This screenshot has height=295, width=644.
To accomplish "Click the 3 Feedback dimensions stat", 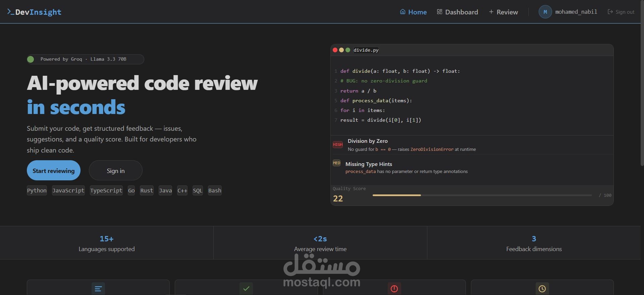I will (x=534, y=243).
